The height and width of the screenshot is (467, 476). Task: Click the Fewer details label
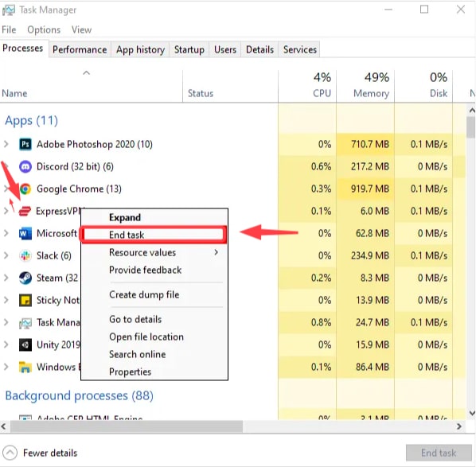(x=50, y=453)
